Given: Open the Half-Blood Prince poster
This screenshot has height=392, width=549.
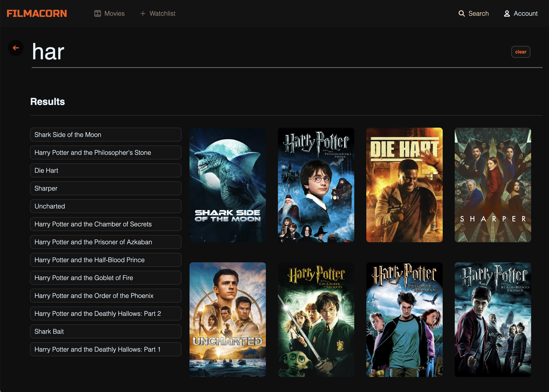Looking at the screenshot, I should coord(493,320).
